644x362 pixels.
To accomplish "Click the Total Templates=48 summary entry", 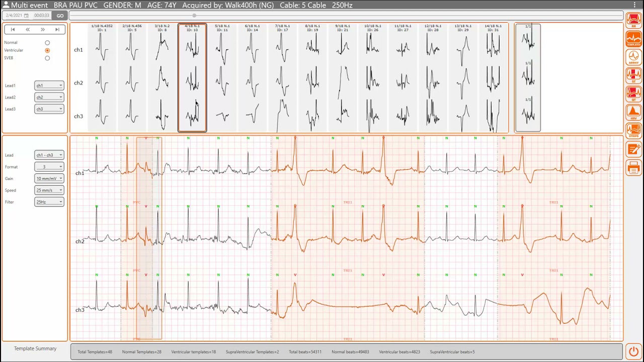I will [95, 352].
